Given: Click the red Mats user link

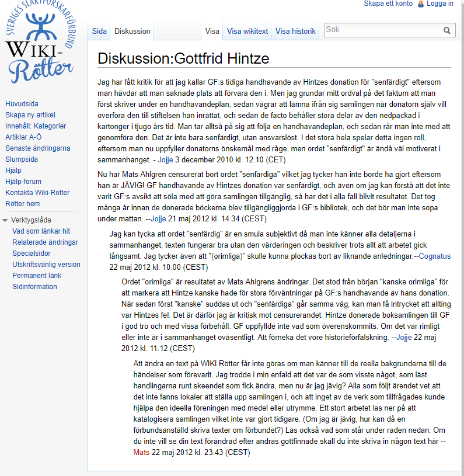Looking at the screenshot, I should [x=142, y=452].
